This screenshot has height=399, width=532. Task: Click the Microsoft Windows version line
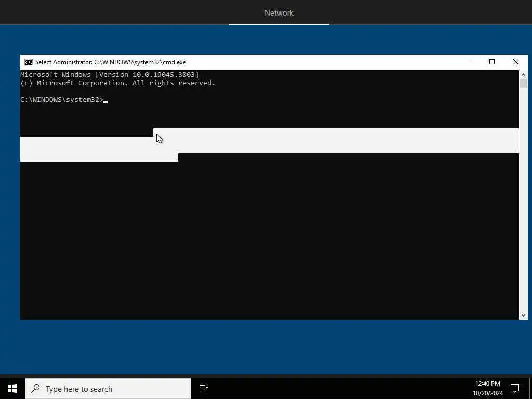pyautogui.click(x=110, y=74)
